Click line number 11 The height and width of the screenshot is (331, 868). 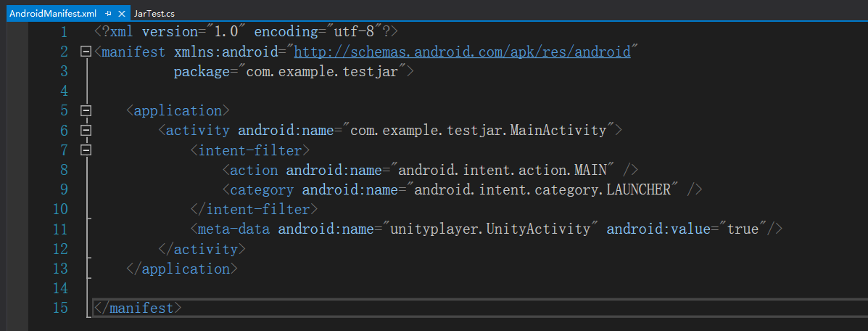[x=61, y=229]
